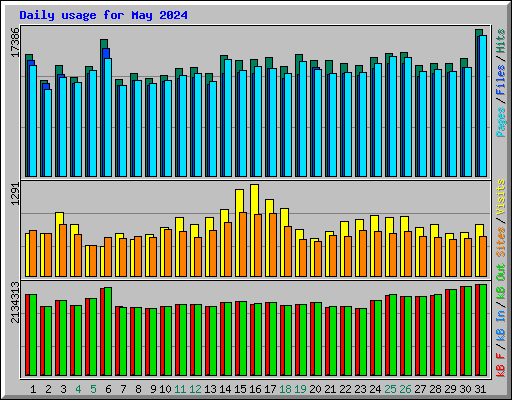The height and width of the screenshot is (400, 512).
Task: Select day 7 on the x-axis
Action: (123, 389)
